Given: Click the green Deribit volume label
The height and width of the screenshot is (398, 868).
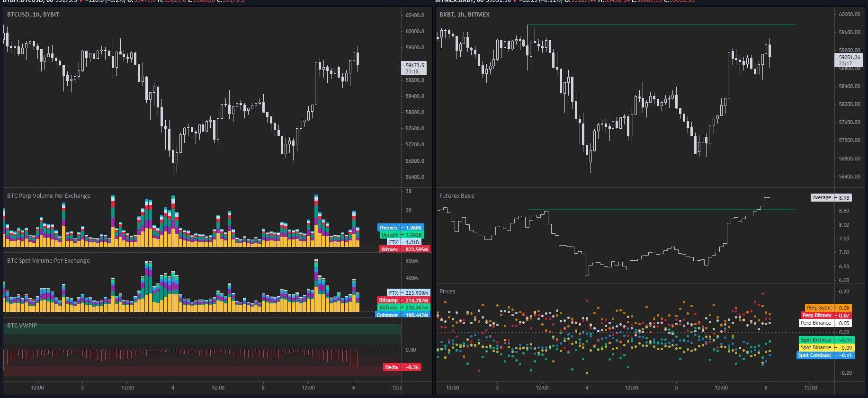Looking at the screenshot, I should tap(390, 235).
